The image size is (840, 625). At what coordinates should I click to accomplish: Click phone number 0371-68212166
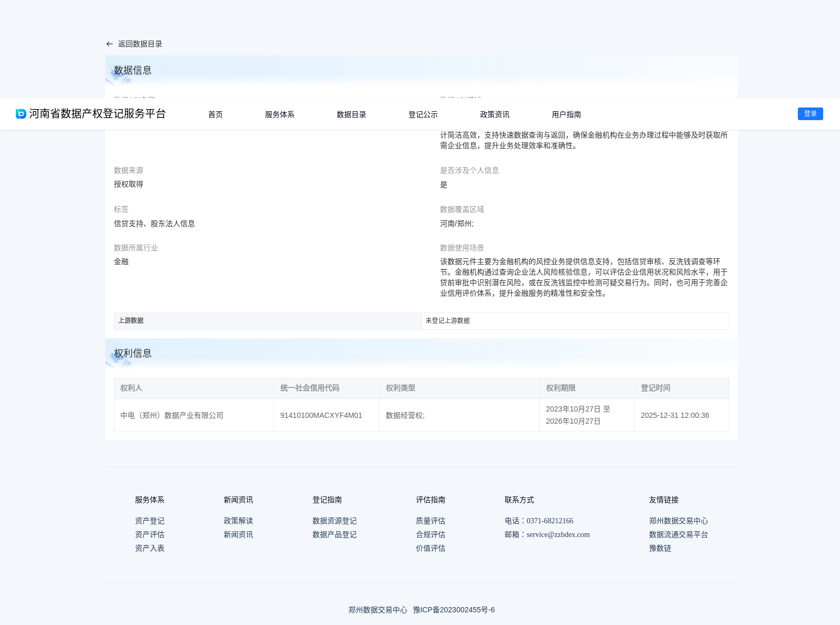tap(550, 521)
